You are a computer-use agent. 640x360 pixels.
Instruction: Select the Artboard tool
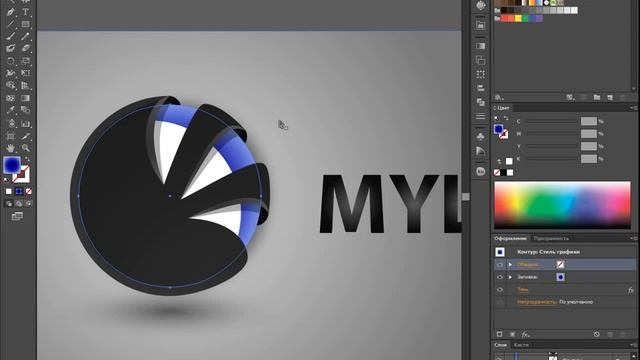(x=11, y=136)
